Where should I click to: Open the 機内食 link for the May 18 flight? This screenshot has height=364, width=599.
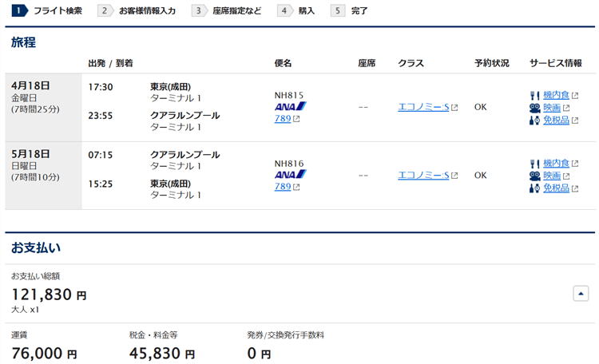coord(556,164)
